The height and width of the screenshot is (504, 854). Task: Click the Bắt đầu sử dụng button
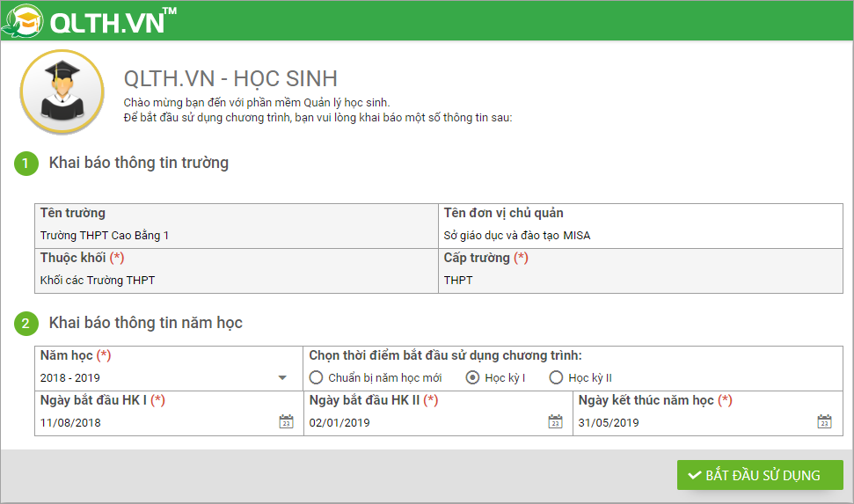(760, 476)
